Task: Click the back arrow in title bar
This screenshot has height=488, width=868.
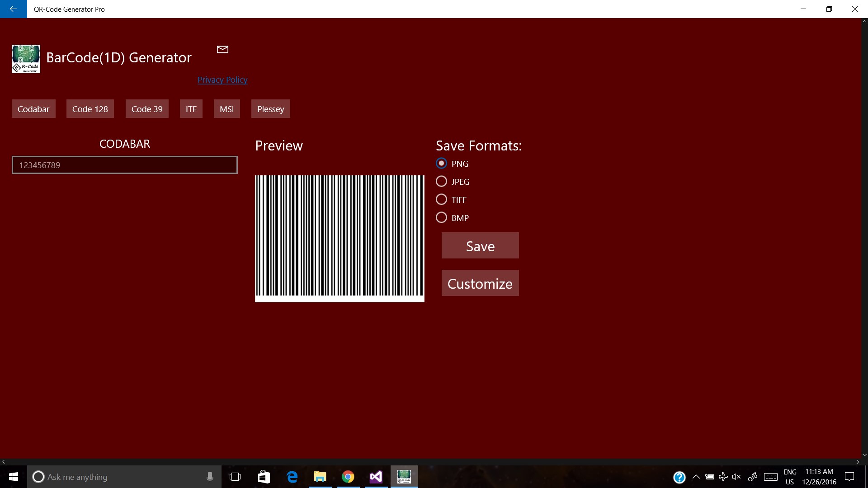Action: tap(13, 9)
